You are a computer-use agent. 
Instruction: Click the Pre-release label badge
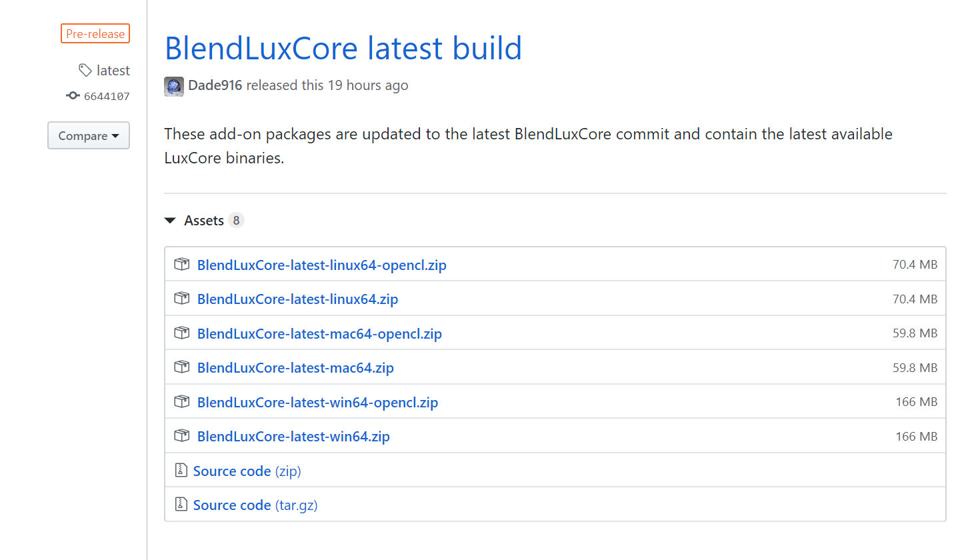click(x=95, y=33)
